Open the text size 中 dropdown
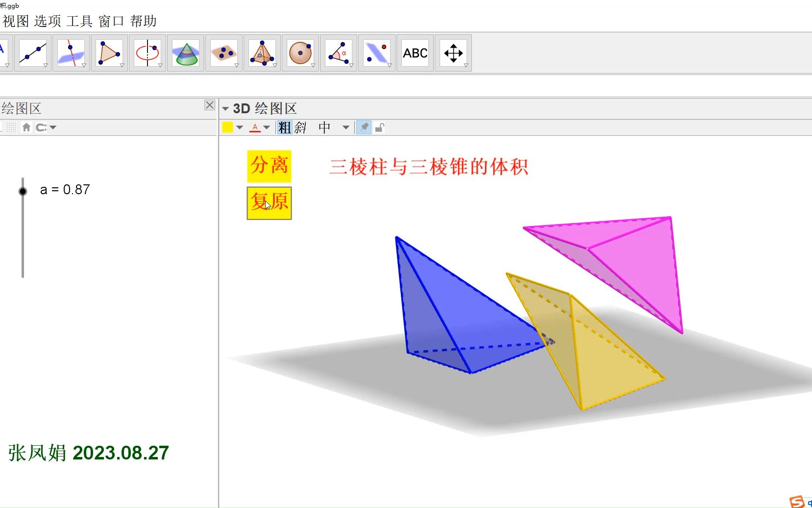Viewport: 812px width, 508px height. point(346,127)
